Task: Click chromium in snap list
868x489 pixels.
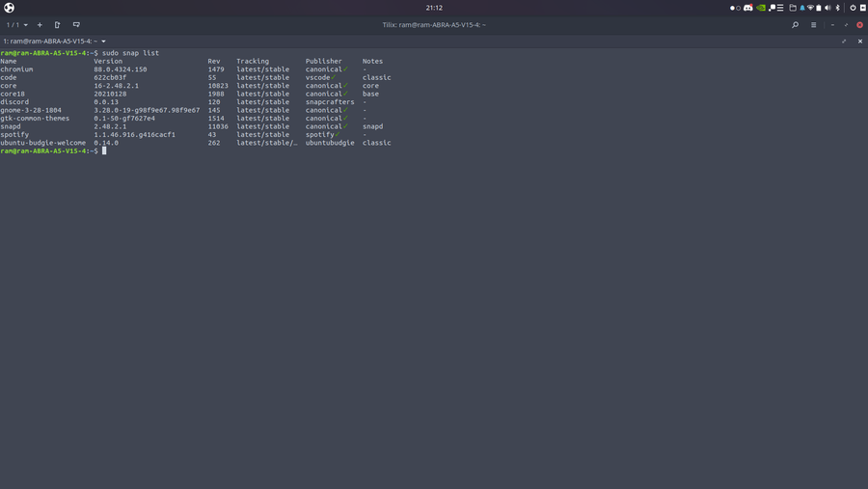Action: pyautogui.click(x=16, y=69)
